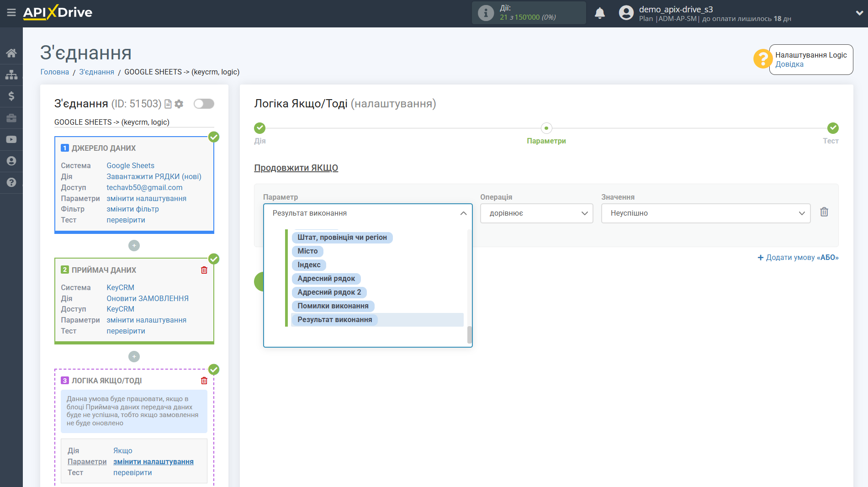868x487 pixels.
Task: Open the billing dollar sidebar icon
Action: coord(11,96)
